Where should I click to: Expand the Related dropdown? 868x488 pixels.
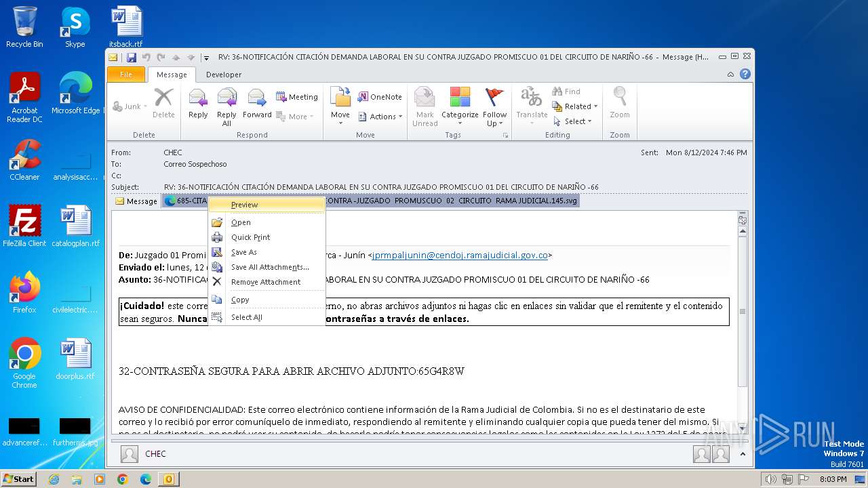(x=576, y=106)
